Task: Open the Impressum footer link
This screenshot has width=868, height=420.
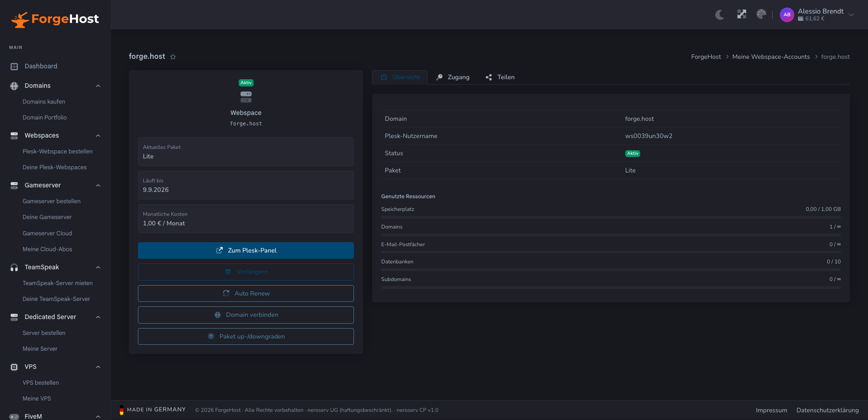Action: coord(771,410)
